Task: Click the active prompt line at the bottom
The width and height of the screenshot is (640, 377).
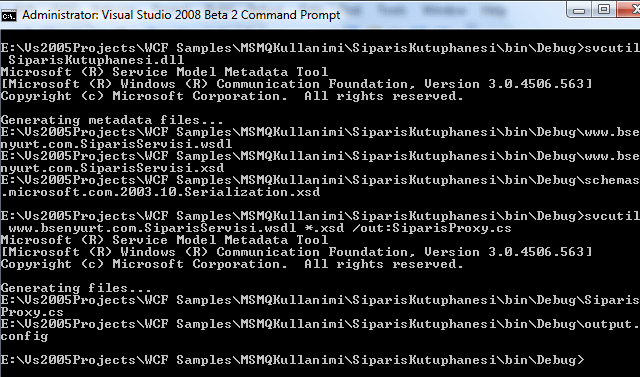Action: pyautogui.click(x=293, y=360)
